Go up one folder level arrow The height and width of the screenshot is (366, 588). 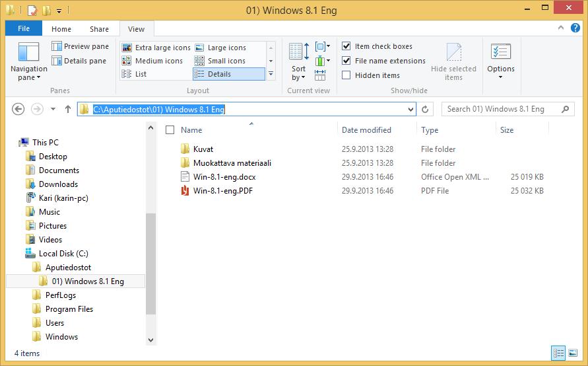coord(68,109)
